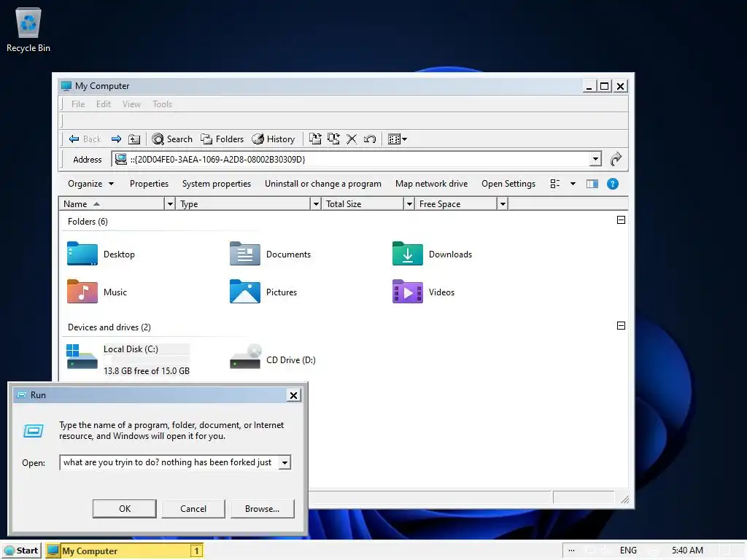The height and width of the screenshot is (560, 747).
Task: Open the View menu
Action: [x=131, y=104]
